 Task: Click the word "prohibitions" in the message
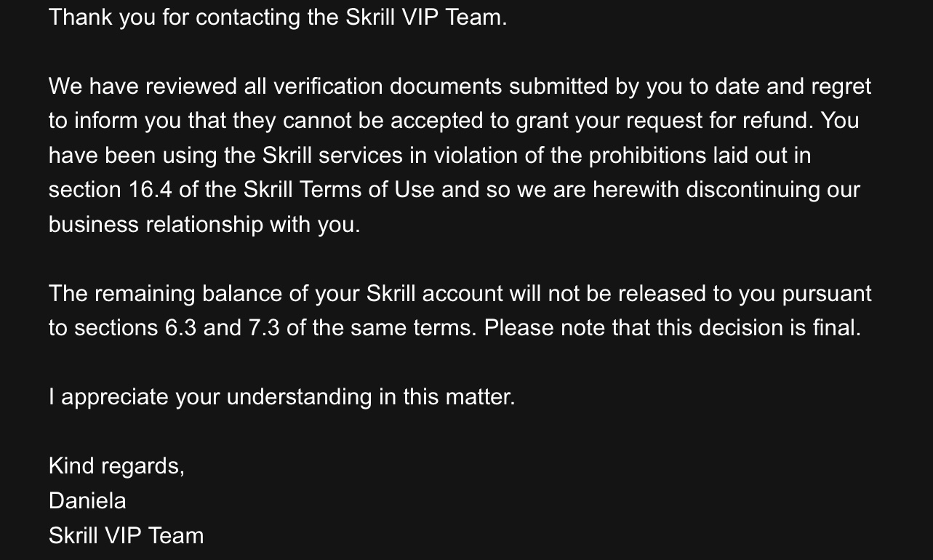647,156
